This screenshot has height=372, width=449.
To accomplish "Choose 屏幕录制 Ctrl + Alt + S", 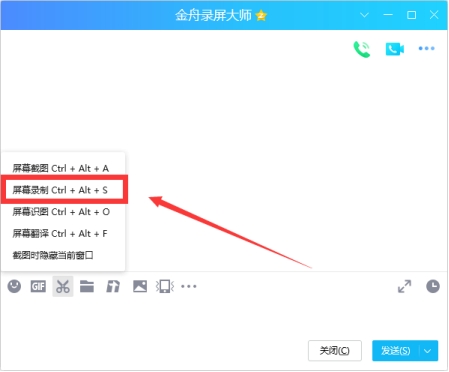I will [60, 190].
